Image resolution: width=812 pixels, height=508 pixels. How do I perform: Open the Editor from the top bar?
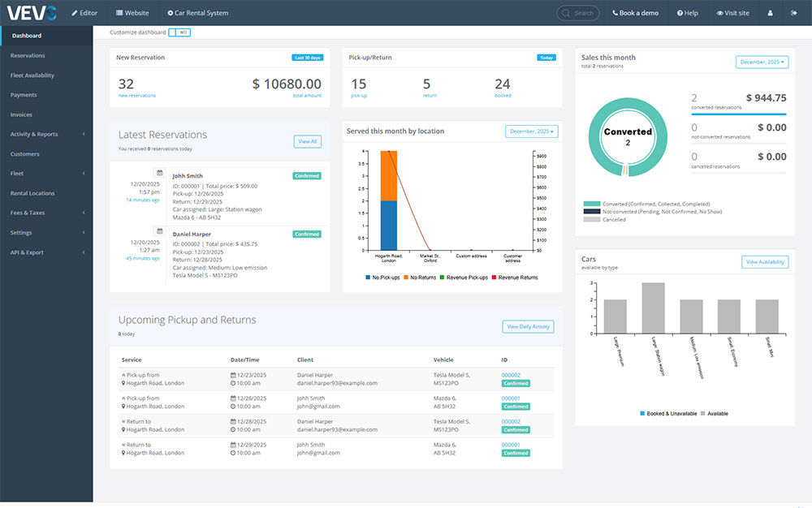[x=84, y=13]
